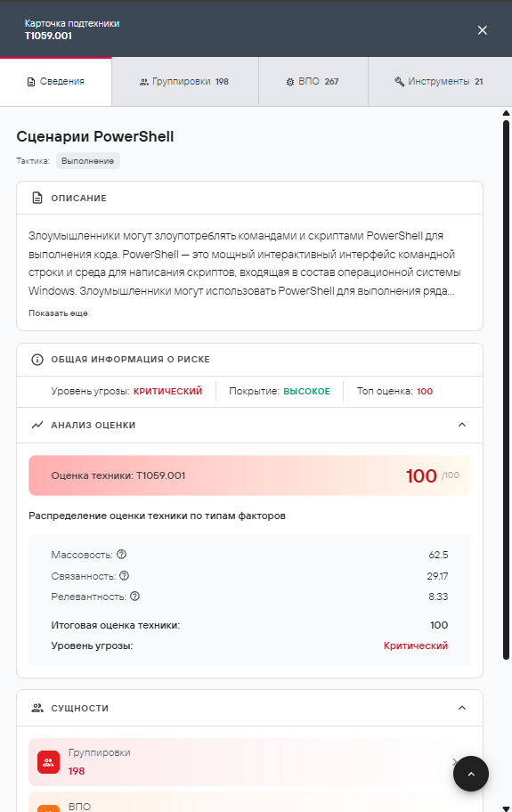Click the chart icon beside Анализ оценки
512x812 pixels.
tap(37, 426)
